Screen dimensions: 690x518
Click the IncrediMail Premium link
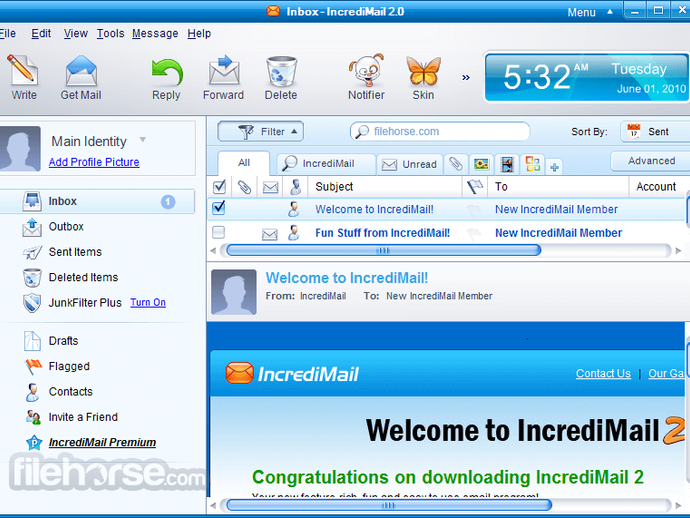(102, 443)
